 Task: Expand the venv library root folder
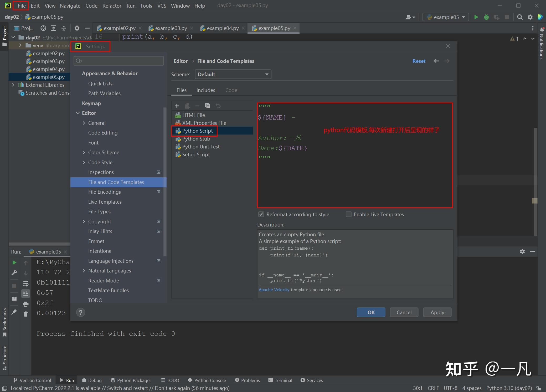click(20, 45)
